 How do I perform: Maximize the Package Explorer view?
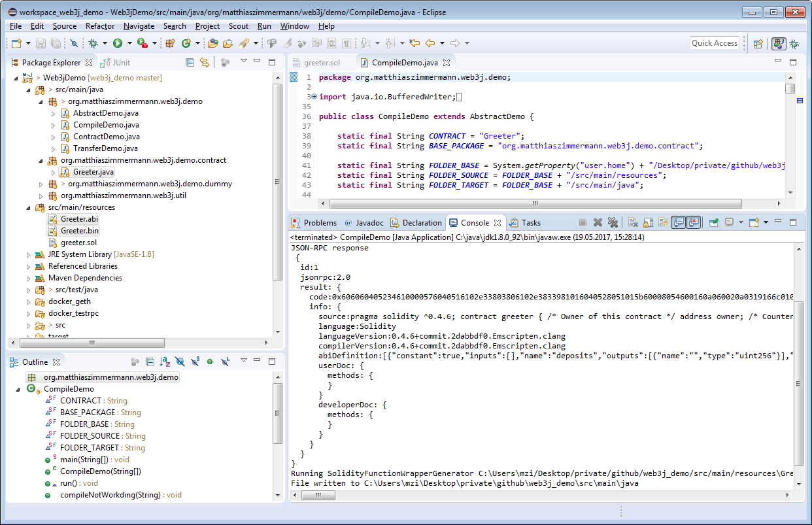click(x=272, y=62)
